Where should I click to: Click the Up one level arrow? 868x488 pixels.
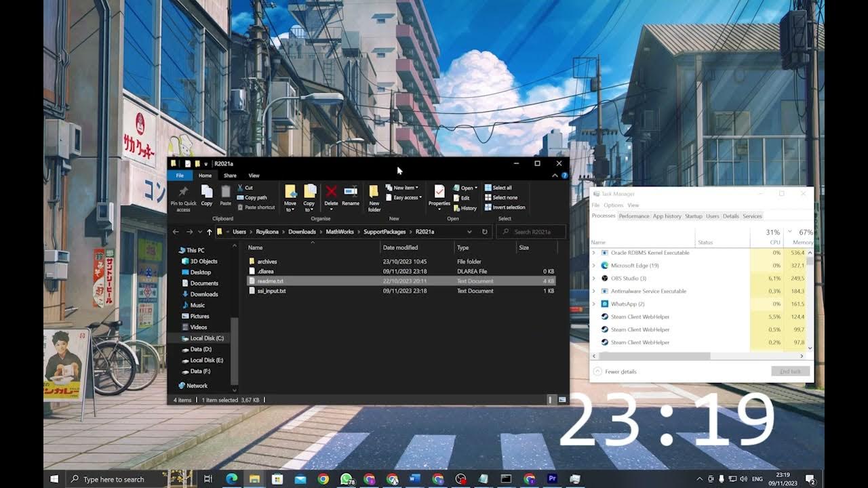(209, 232)
